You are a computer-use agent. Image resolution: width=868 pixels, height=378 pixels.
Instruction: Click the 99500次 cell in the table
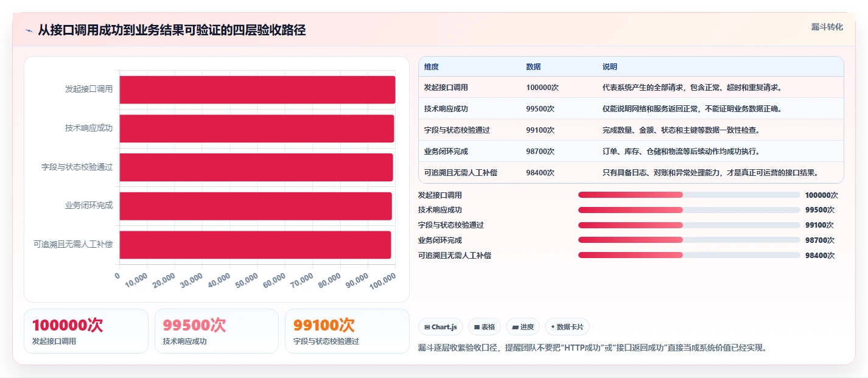pyautogui.click(x=541, y=108)
